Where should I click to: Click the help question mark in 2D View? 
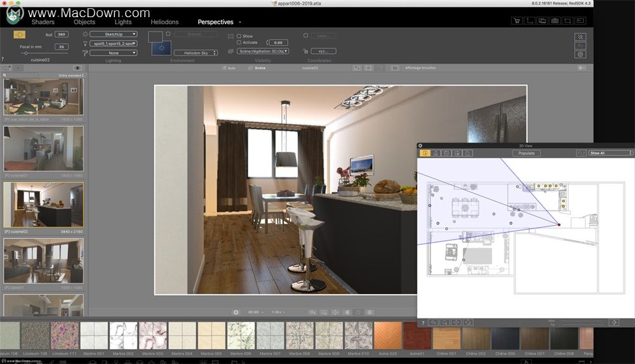(423, 322)
